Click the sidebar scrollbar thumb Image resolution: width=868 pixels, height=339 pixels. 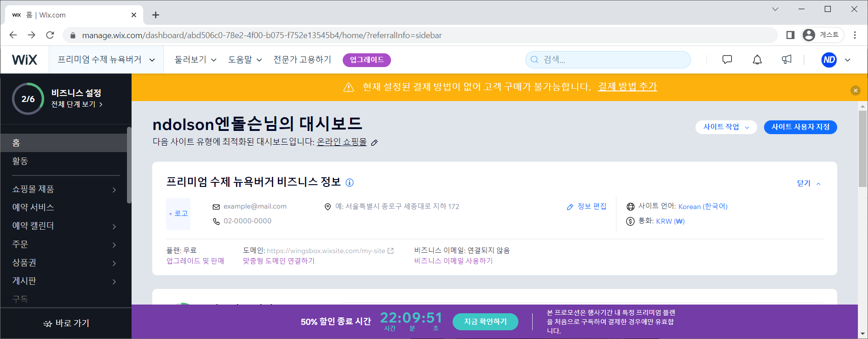tap(129, 165)
